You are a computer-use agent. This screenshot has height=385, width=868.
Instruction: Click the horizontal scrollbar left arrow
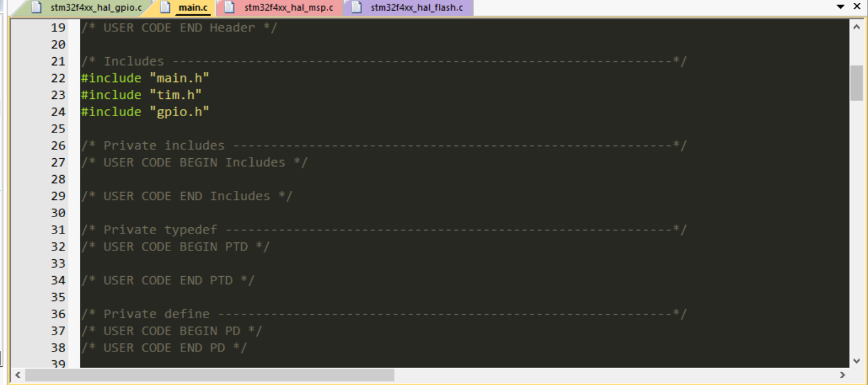pos(18,374)
